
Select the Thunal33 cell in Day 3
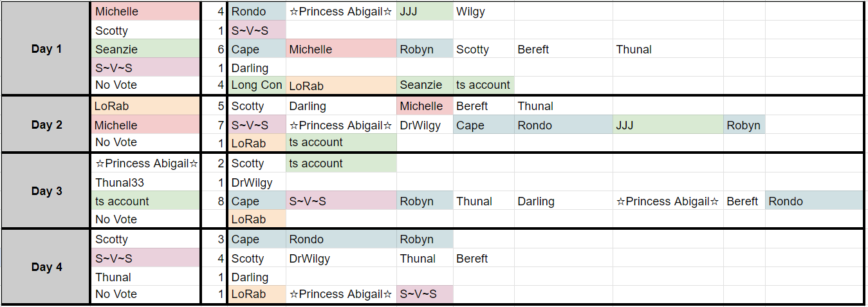click(145, 182)
